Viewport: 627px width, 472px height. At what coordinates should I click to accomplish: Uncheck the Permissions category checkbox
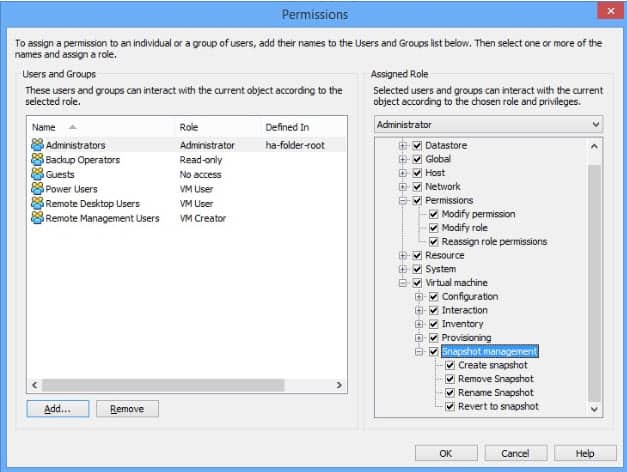click(417, 200)
